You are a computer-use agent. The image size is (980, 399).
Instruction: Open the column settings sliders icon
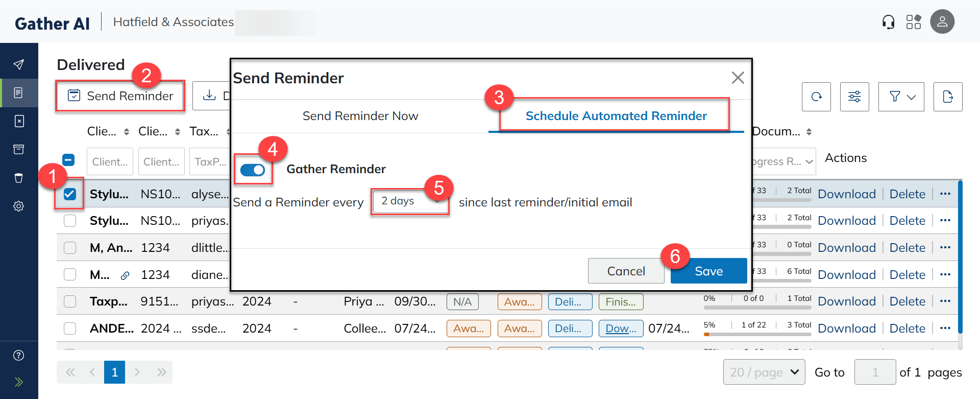(854, 97)
